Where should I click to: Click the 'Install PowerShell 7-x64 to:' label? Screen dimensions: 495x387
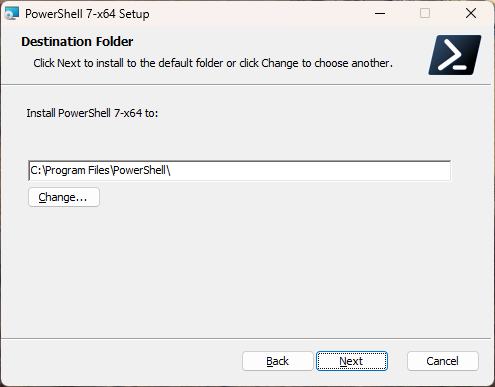click(92, 113)
